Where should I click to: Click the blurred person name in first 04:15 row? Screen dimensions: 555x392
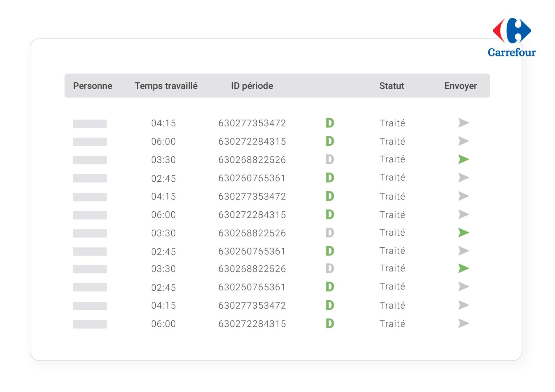(x=90, y=123)
